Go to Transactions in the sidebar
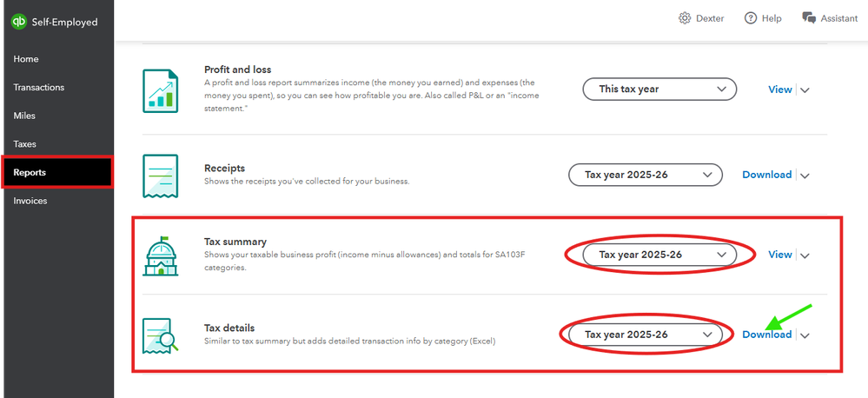Viewport: 868px width, 398px height. [39, 87]
